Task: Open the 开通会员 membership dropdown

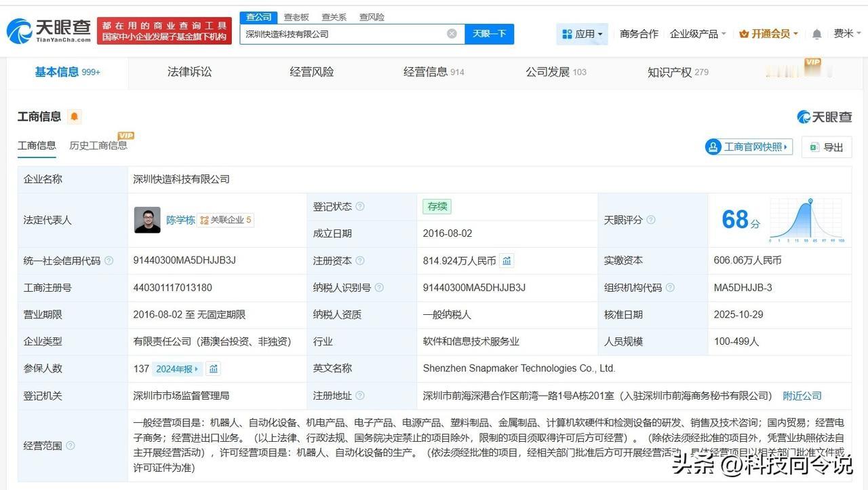Action: 768,34
